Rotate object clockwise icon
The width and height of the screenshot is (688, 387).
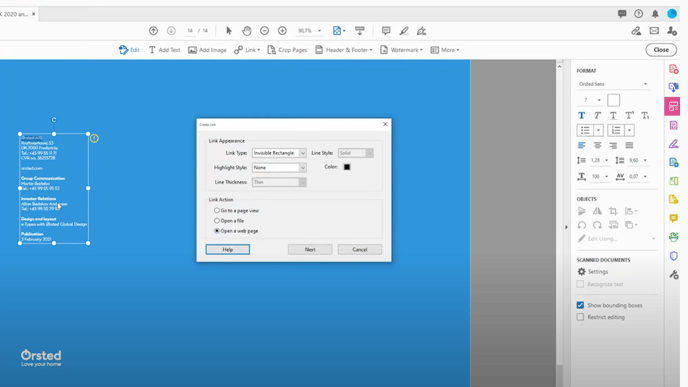point(597,225)
